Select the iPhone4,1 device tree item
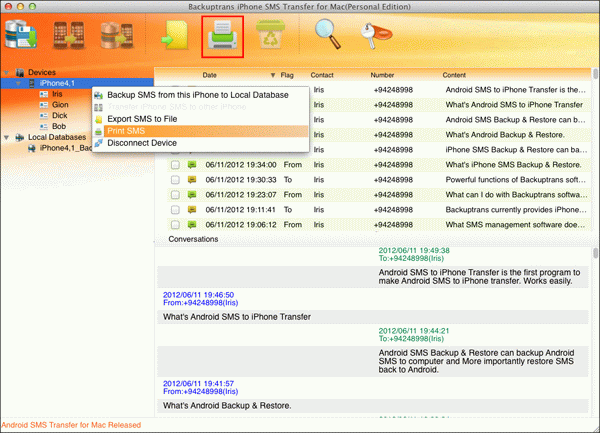Viewport: 600px width, 433px height. [x=57, y=83]
